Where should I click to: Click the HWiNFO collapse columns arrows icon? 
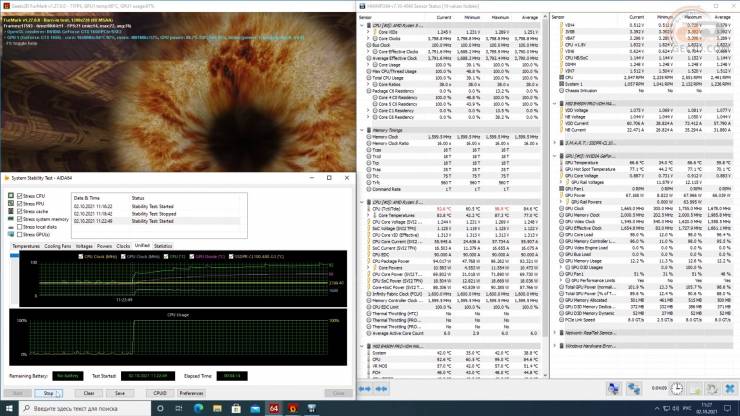coord(381,389)
